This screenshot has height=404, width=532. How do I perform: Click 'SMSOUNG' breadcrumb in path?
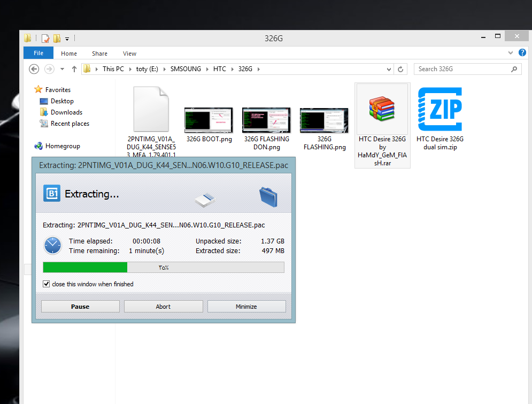[186, 69]
